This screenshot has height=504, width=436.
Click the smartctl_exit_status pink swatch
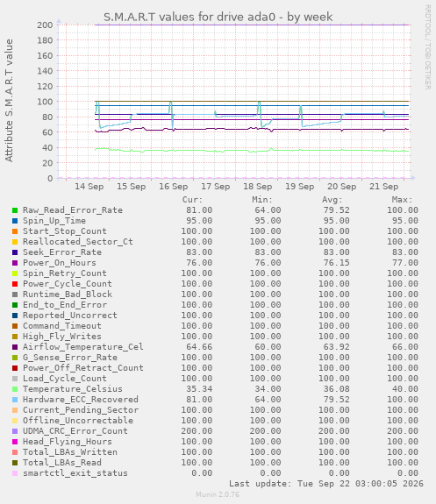point(15,473)
